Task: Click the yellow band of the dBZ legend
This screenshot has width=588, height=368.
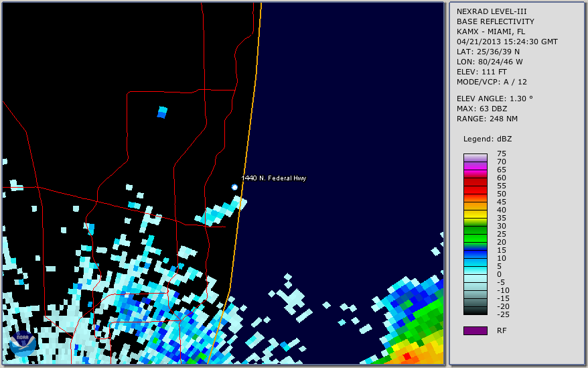Action: pyautogui.click(x=475, y=214)
